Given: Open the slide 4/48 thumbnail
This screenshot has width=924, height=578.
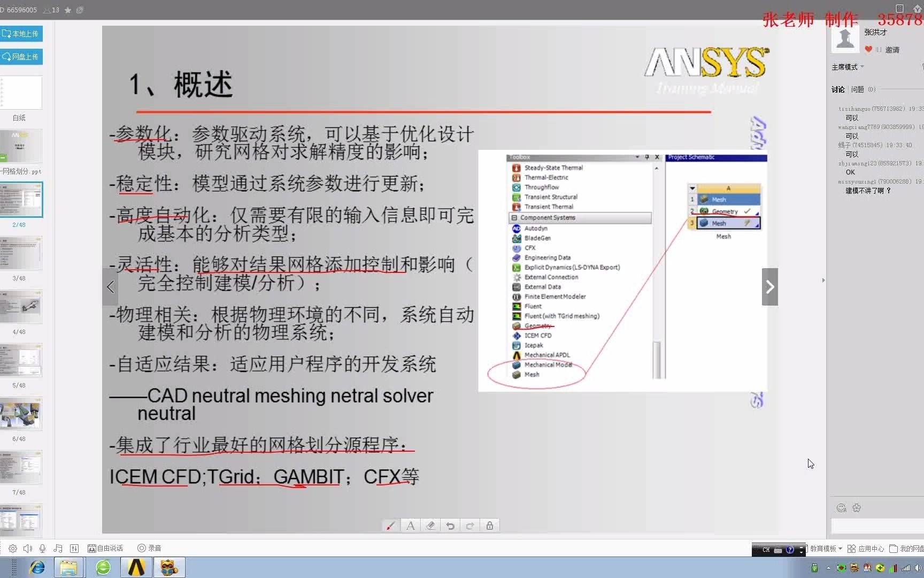Looking at the screenshot, I should click(x=20, y=307).
